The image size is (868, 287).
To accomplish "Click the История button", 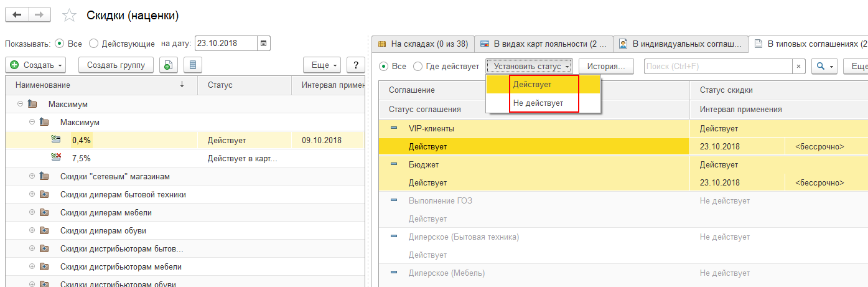I will point(606,66).
